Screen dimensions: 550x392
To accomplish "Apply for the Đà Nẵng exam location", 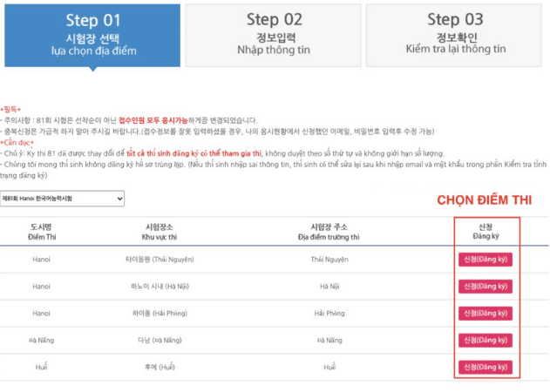I will tap(485, 341).
